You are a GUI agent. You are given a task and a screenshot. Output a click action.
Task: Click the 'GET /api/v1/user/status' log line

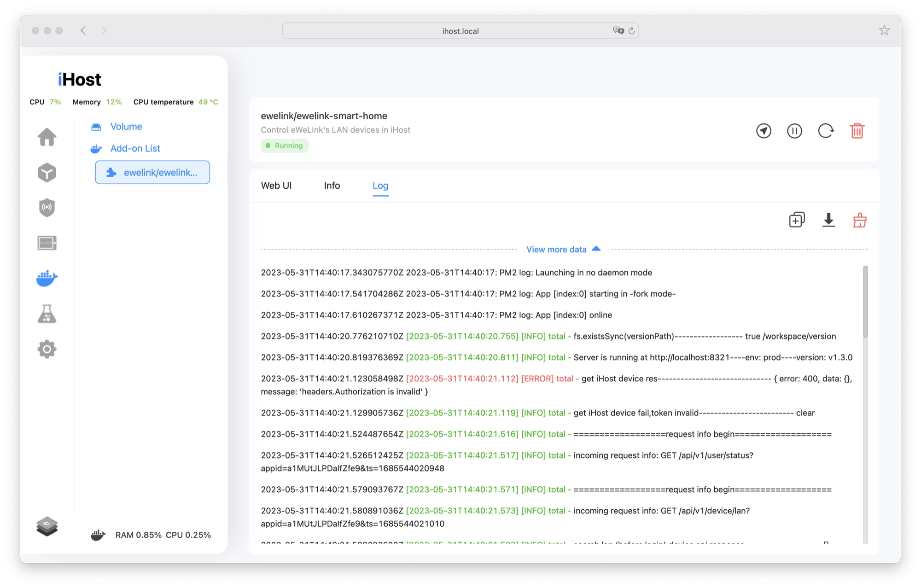click(x=507, y=461)
